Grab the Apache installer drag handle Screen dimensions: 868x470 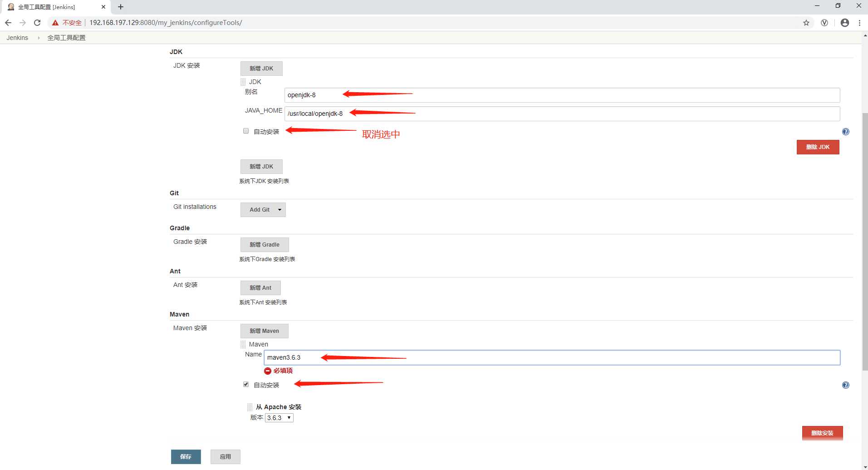(250, 407)
